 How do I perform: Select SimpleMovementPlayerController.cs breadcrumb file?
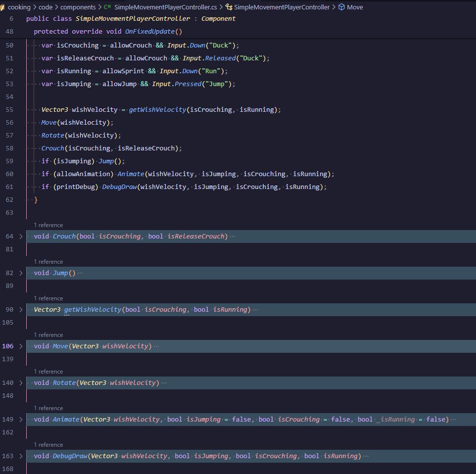(x=165, y=7)
